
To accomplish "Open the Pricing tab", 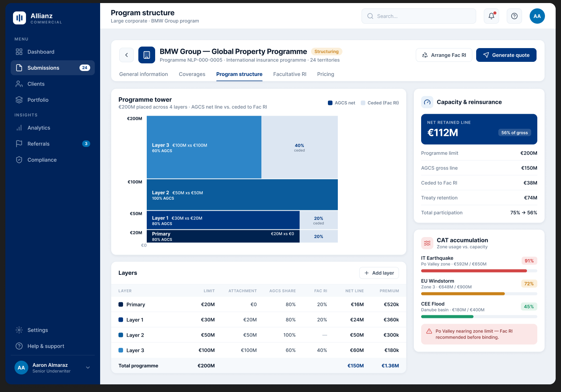I will pyautogui.click(x=326, y=74).
